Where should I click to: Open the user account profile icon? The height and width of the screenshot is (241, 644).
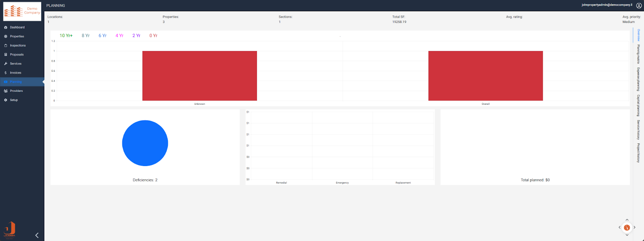tap(639, 6)
